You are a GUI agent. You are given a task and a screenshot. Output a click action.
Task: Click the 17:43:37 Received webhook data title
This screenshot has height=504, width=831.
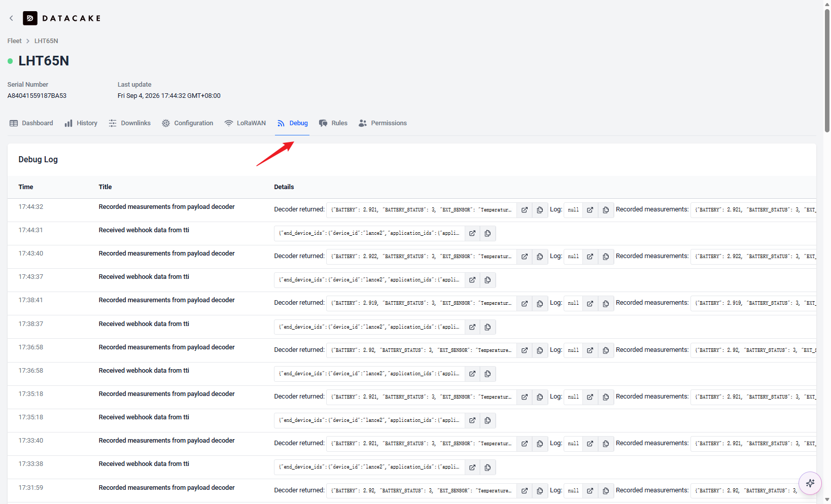pos(144,277)
